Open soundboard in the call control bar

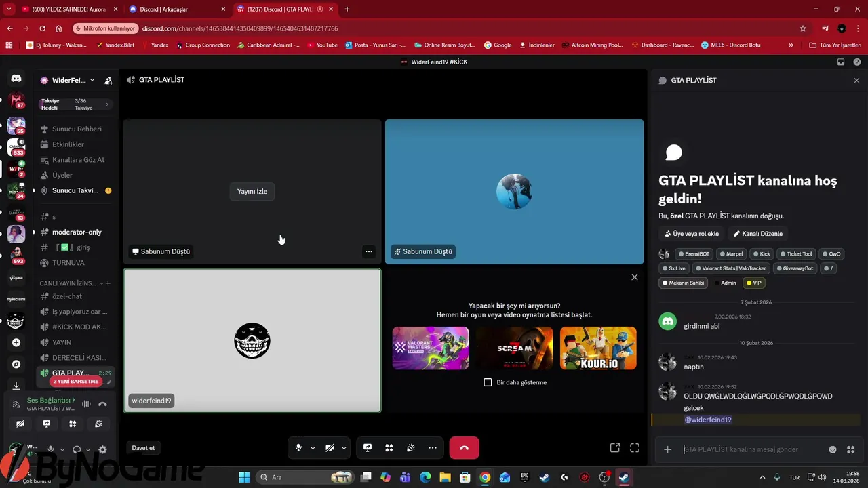tap(411, 448)
